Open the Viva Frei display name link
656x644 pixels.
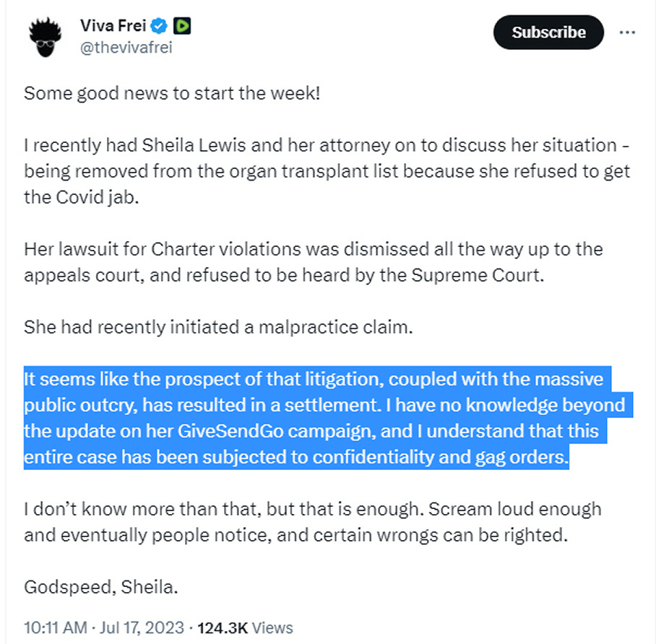pyautogui.click(x=113, y=26)
